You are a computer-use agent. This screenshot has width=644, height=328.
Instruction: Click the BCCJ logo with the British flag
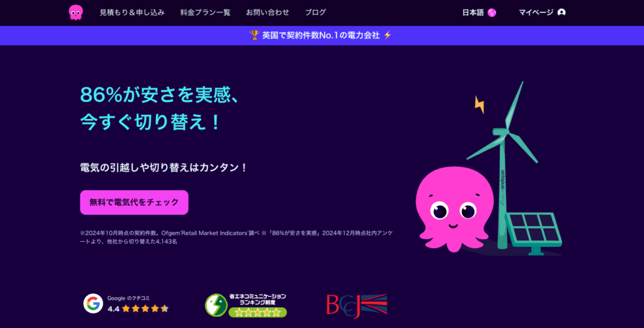pos(357,305)
